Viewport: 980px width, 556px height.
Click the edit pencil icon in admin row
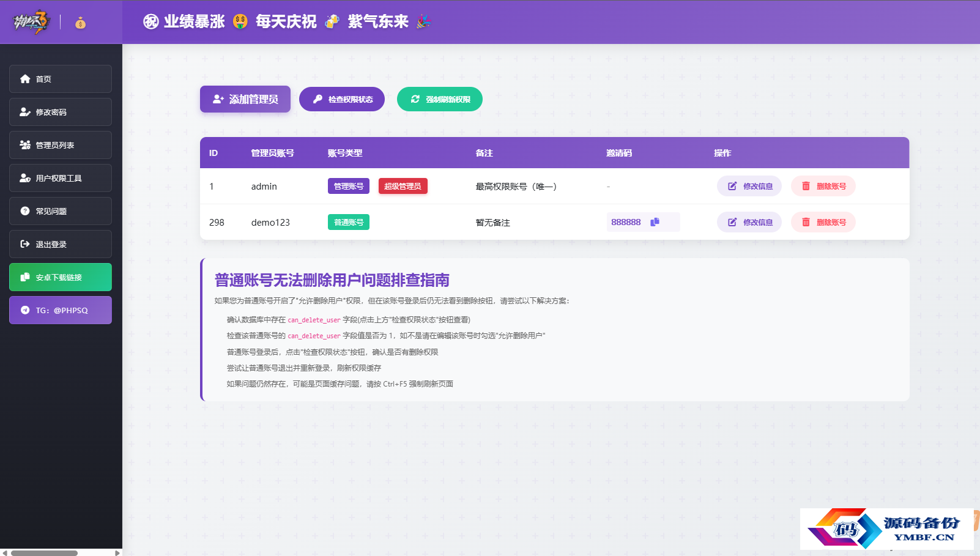732,186
